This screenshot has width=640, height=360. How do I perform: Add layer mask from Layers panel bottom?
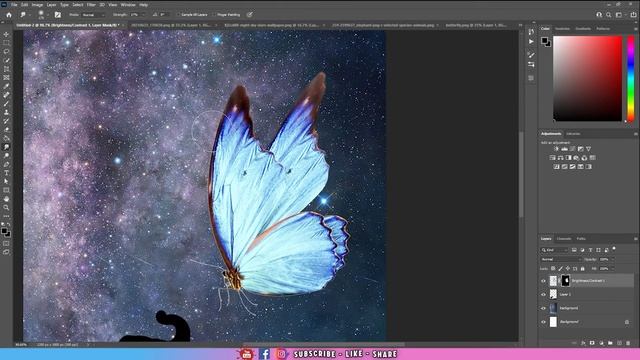tap(592, 343)
